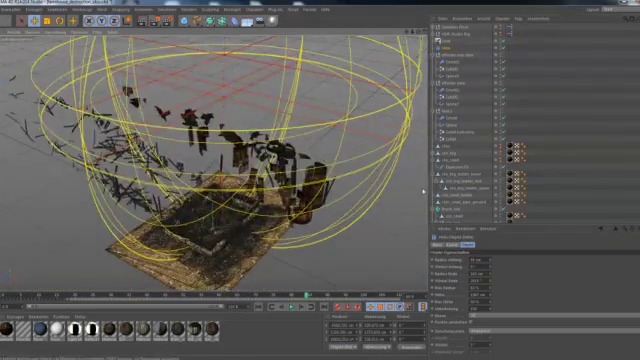Add a camera object
Image resolution: width=640 pixels, height=360 pixels.
[260, 21]
